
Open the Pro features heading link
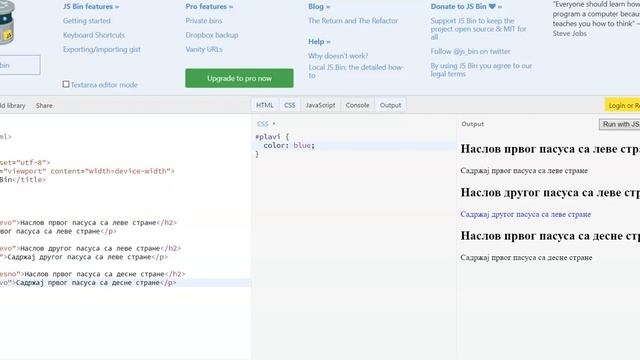pyautogui.click(x=209, y=7)
